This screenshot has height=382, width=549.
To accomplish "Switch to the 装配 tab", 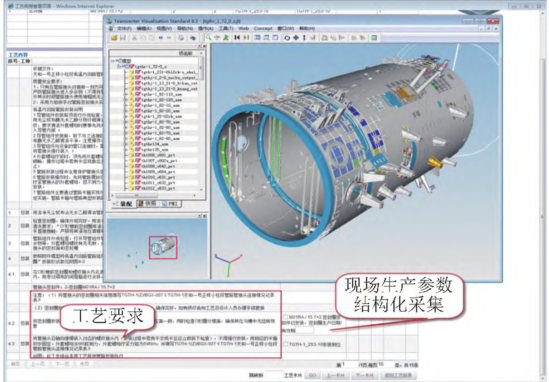I will coord(123,204).
